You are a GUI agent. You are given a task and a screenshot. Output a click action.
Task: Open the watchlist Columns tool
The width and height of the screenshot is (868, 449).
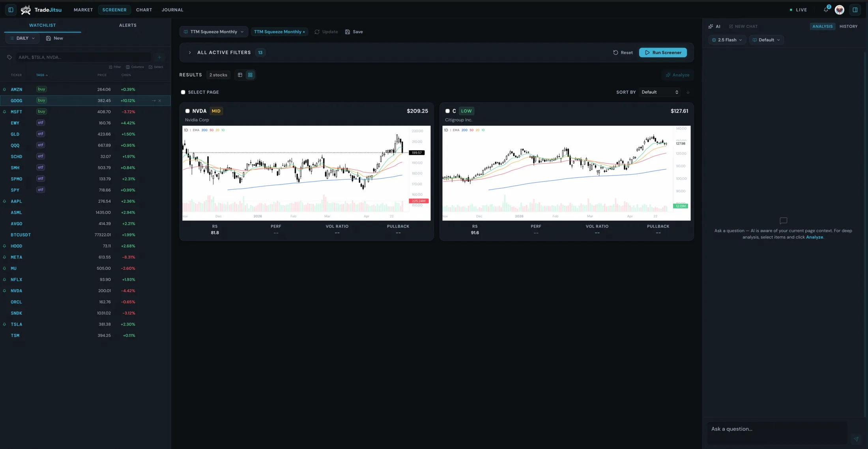(135, 67)
